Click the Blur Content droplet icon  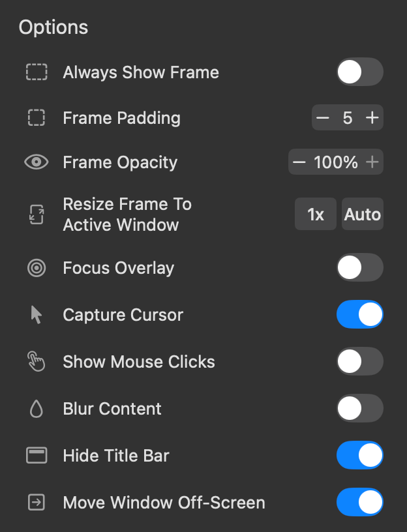37,409
